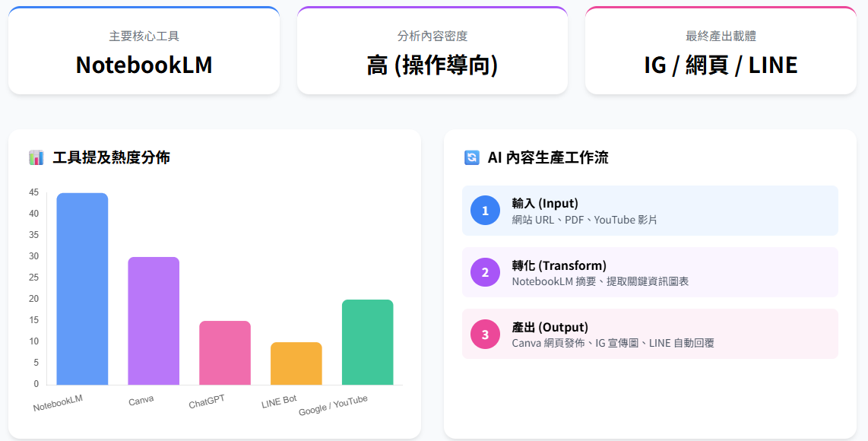Viewport: 868px width, 441px height.
Task: Click the y-axis value 10
Action: [33, 341]
